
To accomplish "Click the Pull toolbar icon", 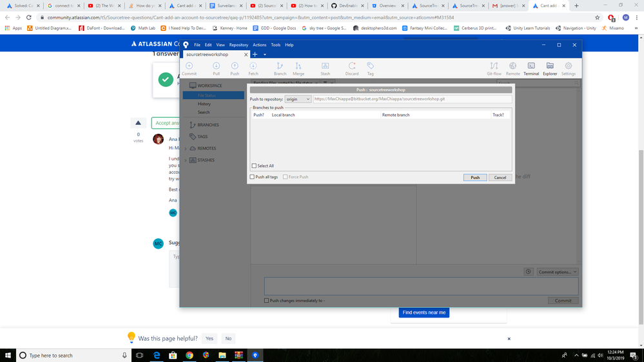I will [x=216, y=68].
